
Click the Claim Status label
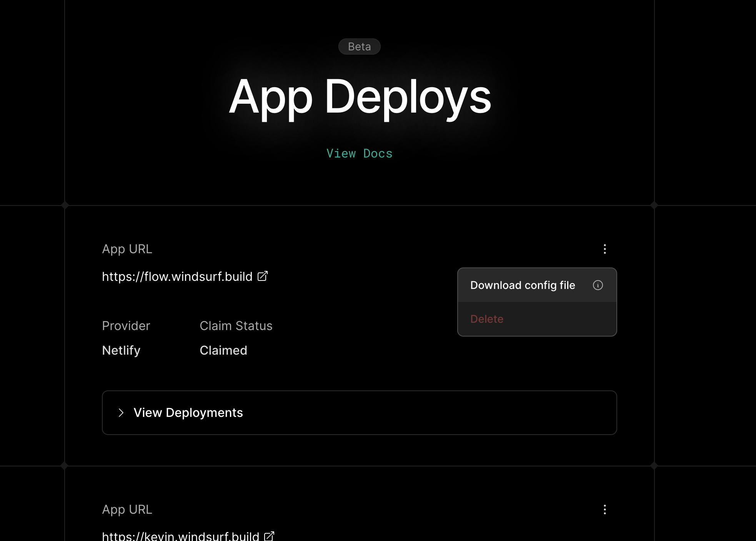[236, 326]
